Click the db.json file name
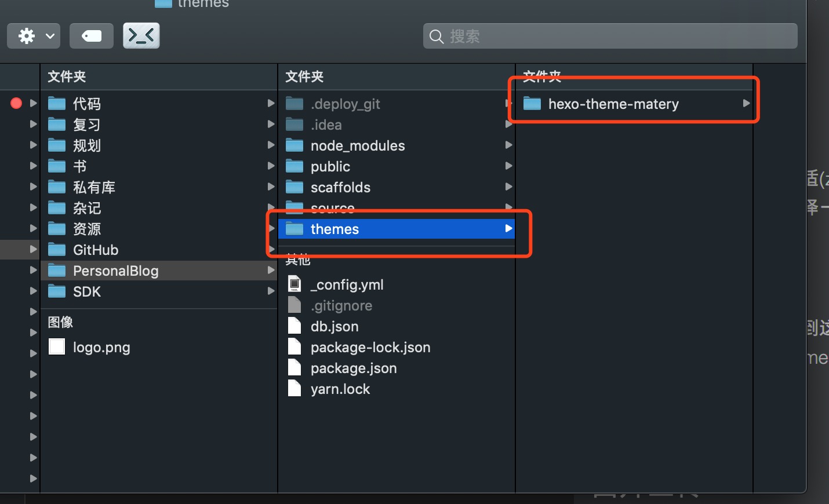 coord(334,326)
